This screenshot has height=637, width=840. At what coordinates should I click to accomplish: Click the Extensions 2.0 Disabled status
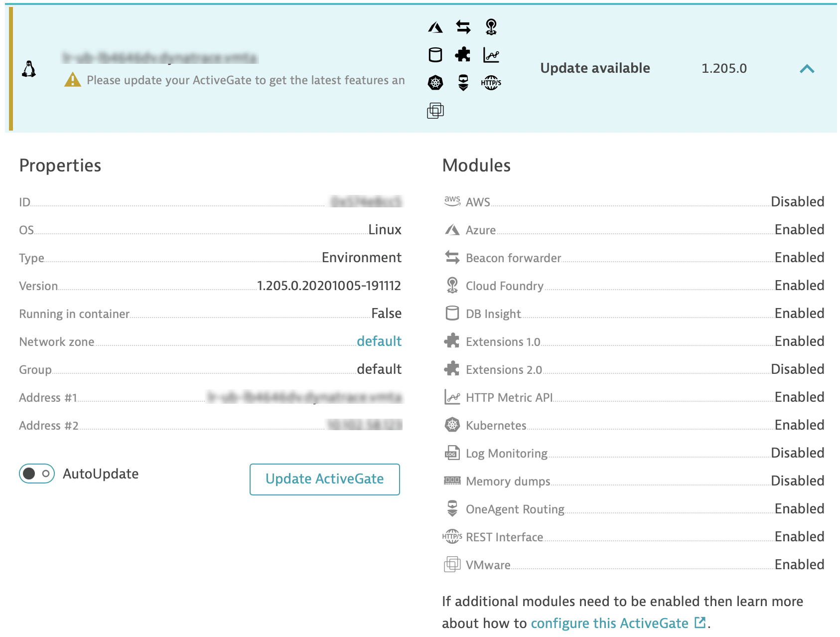pyautogui.click(x=798, y=369)
